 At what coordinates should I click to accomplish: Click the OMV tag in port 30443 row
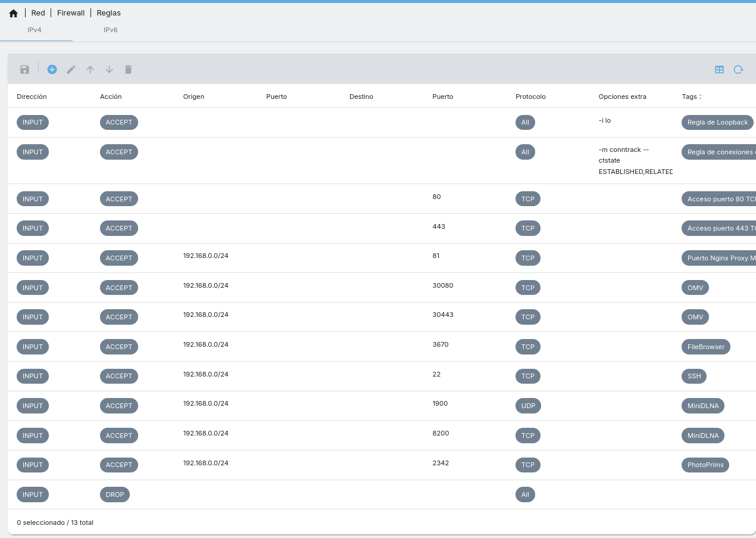click(x=695, y=317)
